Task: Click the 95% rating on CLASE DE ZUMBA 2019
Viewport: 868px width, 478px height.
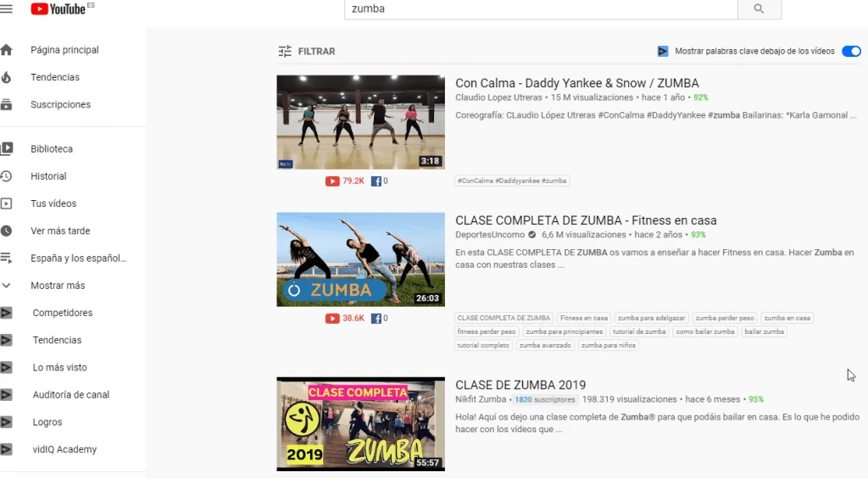Action: pos(756,399)
